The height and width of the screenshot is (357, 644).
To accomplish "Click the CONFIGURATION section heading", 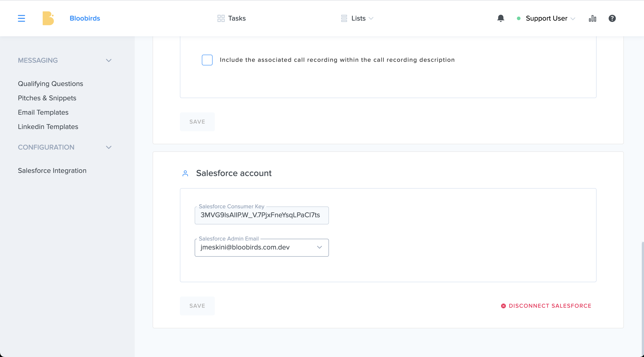I will (x=46, y=147).
